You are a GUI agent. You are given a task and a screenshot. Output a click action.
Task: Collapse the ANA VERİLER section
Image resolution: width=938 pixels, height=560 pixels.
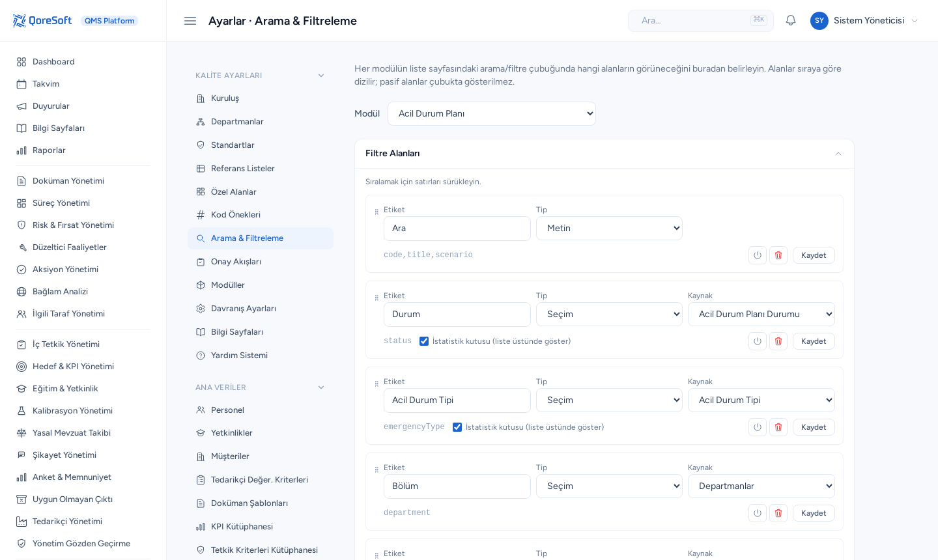pos(321,387)
